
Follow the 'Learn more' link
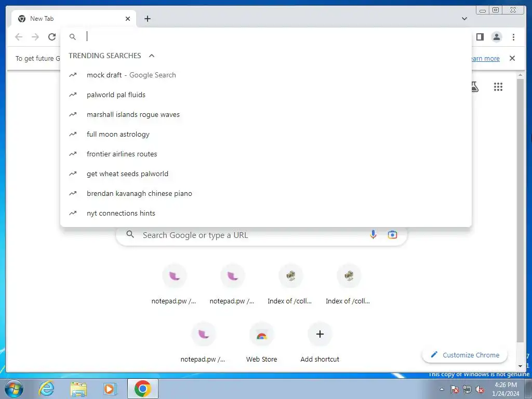pyautogui.click(x=485, y=58)
